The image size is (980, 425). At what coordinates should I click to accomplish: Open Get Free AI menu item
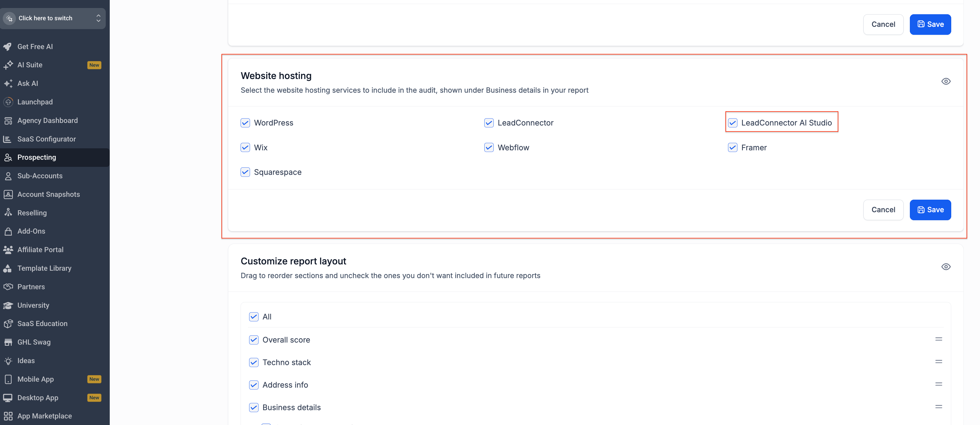tap(55, 47)
